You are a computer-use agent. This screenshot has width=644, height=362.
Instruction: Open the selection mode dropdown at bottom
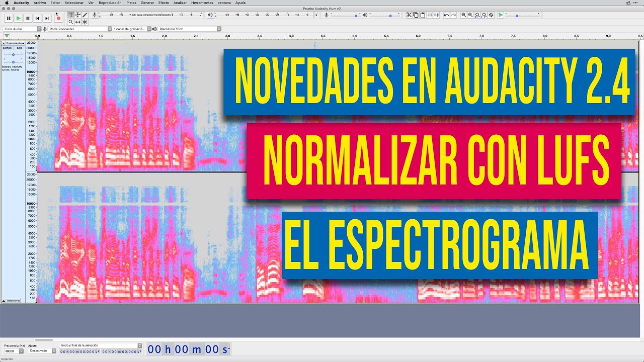101,345
